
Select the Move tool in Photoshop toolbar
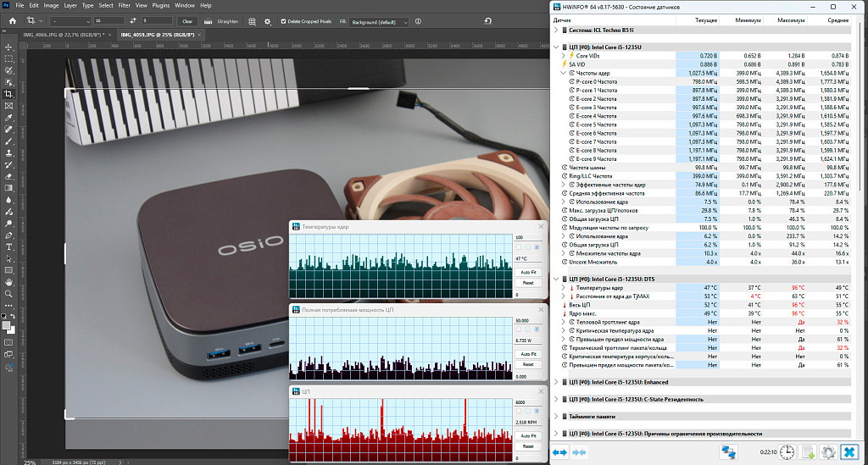8,47
